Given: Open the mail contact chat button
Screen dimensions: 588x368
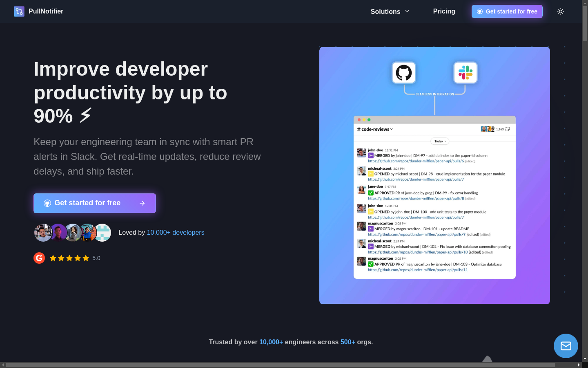Looking at the screenshot, I should click(x=566, y=346).
